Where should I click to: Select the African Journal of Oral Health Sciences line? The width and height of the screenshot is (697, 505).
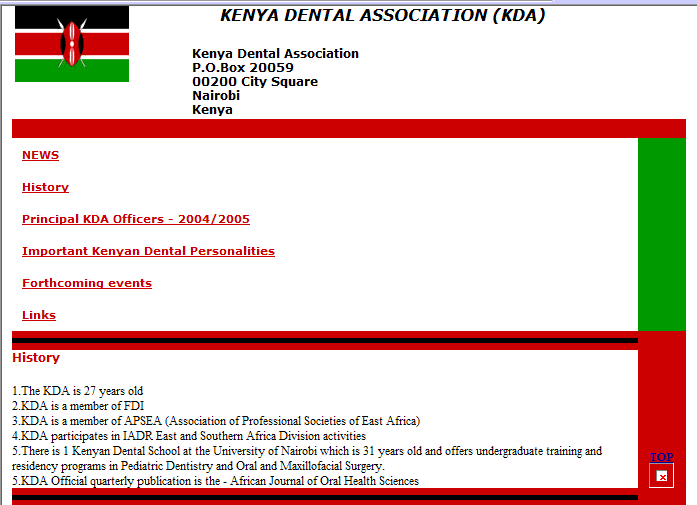[216, 481]
